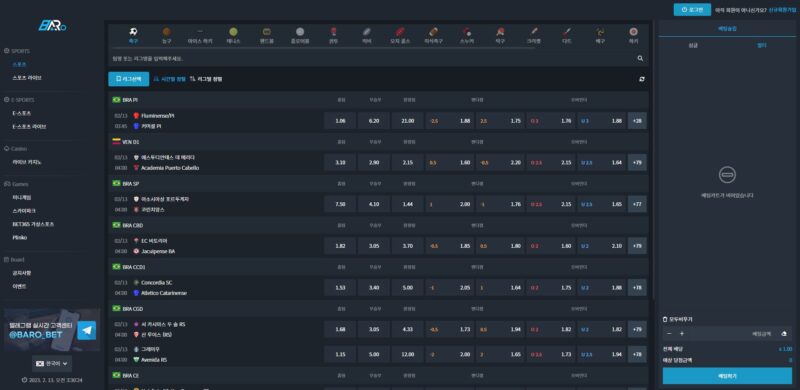Select the basketball sport icon
This screenshot has height=390, width=800.
[x=167, y=32]
